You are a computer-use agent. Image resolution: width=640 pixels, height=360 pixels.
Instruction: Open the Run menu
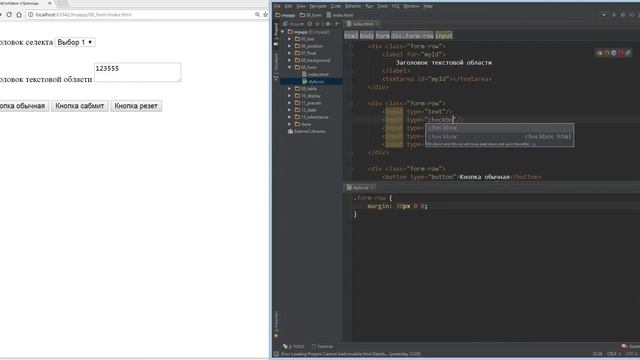(369, 6)
